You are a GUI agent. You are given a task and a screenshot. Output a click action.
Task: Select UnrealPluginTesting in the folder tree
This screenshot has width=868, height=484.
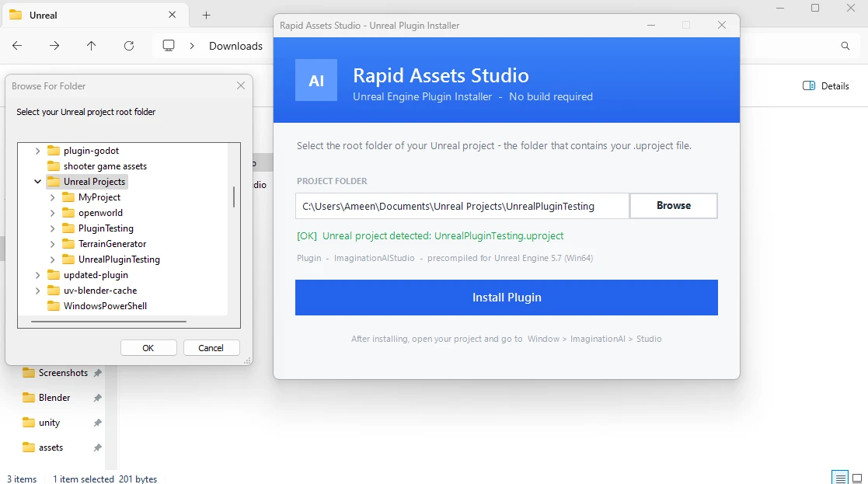click(x=111, y=259)
